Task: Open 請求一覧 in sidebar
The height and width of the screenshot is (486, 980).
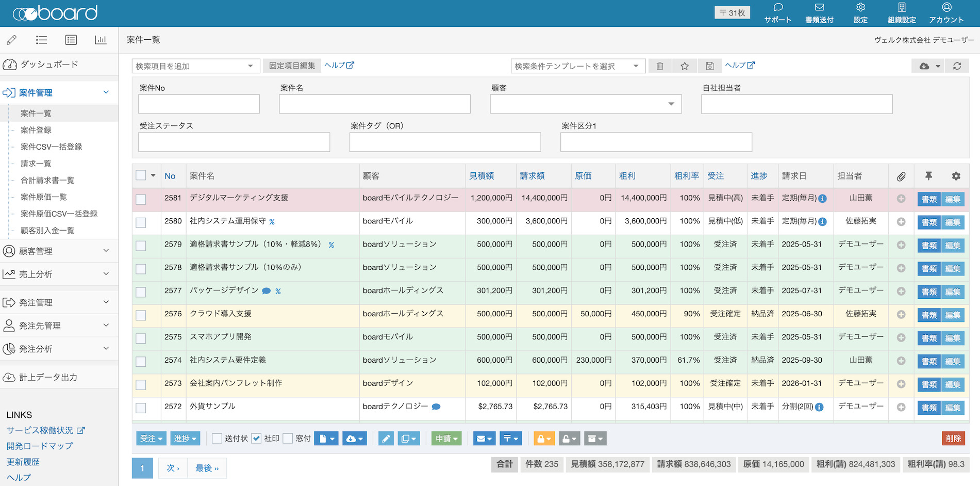Action: 36,164
